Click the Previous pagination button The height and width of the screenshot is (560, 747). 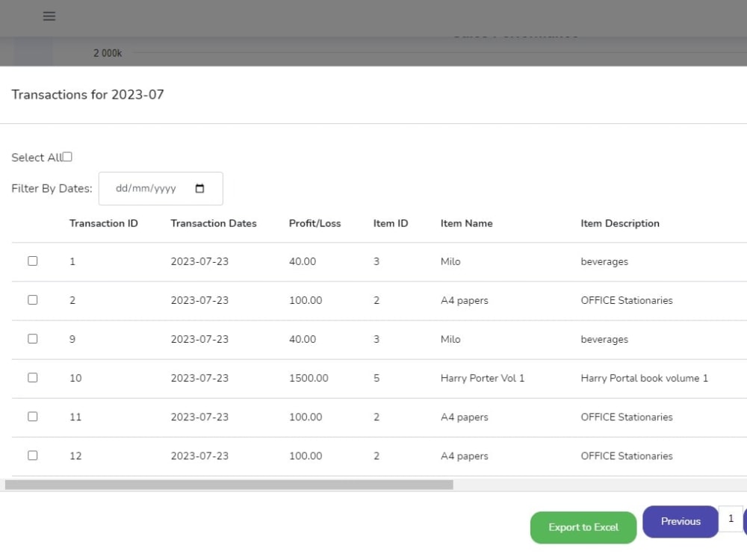click(x=680, y=521)
